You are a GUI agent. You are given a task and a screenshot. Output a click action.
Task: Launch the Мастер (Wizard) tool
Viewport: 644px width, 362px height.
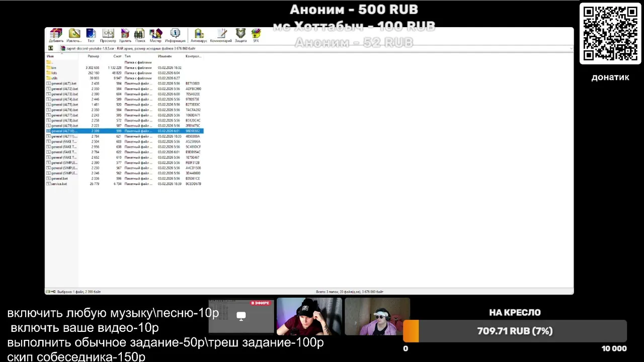pyautogui.click(x=155, y=34)
